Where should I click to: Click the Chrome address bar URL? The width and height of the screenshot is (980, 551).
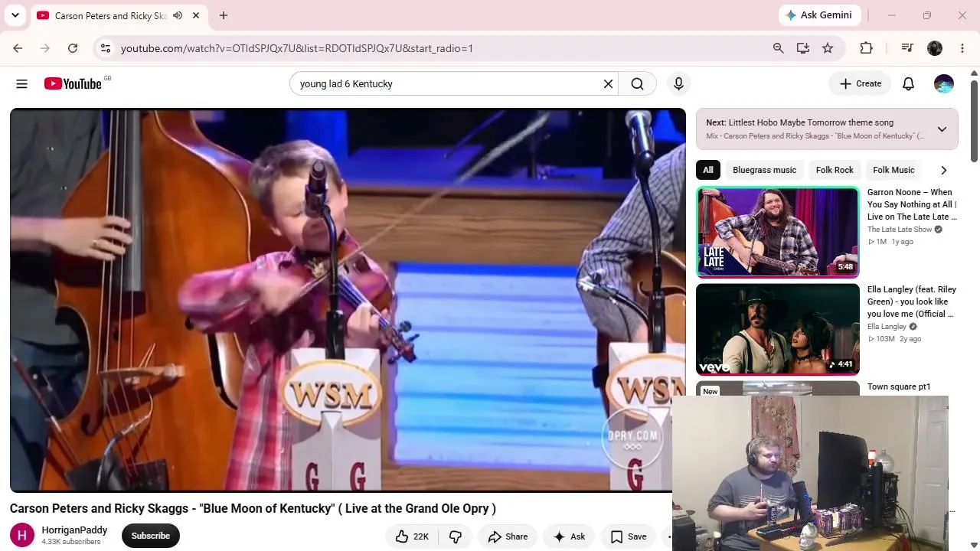[297, 48]
